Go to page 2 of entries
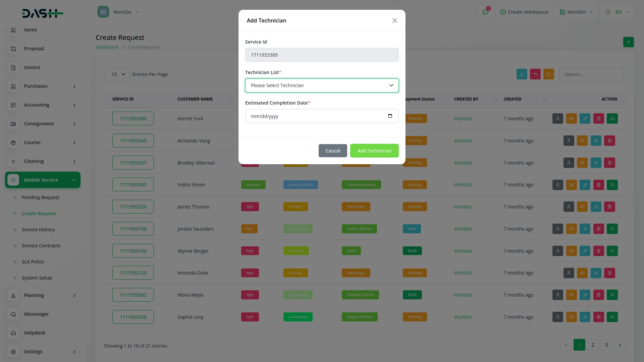This screenshot has height=362, width=644. pyautogui.click(x=592, y=345)
